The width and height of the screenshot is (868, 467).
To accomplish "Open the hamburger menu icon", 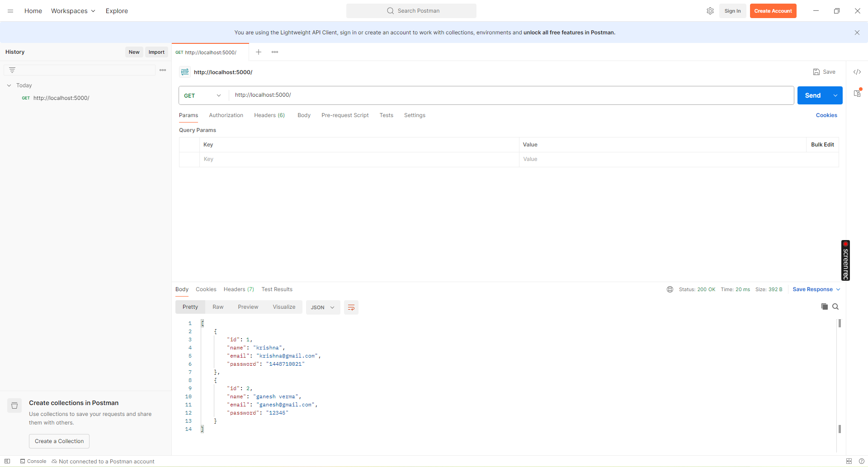I will coord(10,11).
